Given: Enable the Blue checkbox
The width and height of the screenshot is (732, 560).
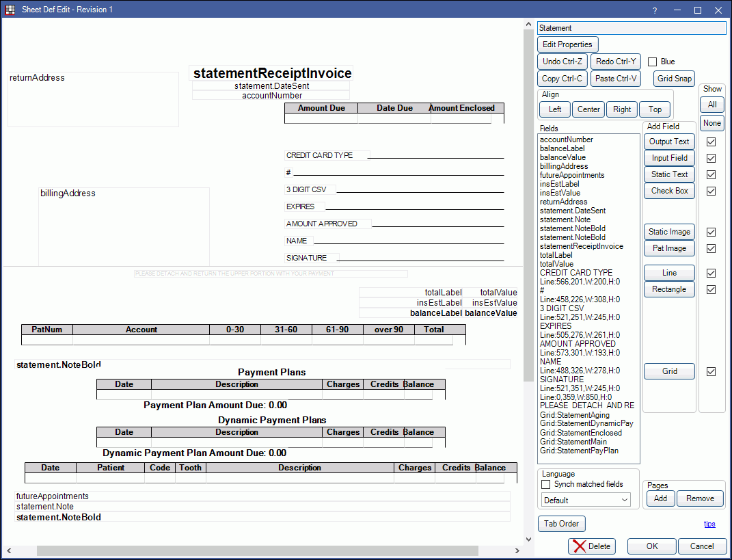Looking at the screenshot, I should pos(652,62).
